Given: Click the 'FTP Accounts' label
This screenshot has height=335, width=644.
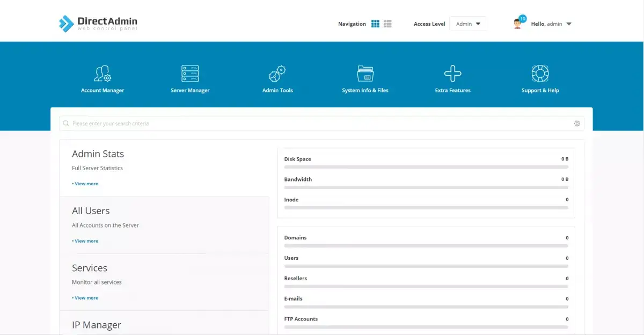Looking at the screenshot, I should (301, 319).
